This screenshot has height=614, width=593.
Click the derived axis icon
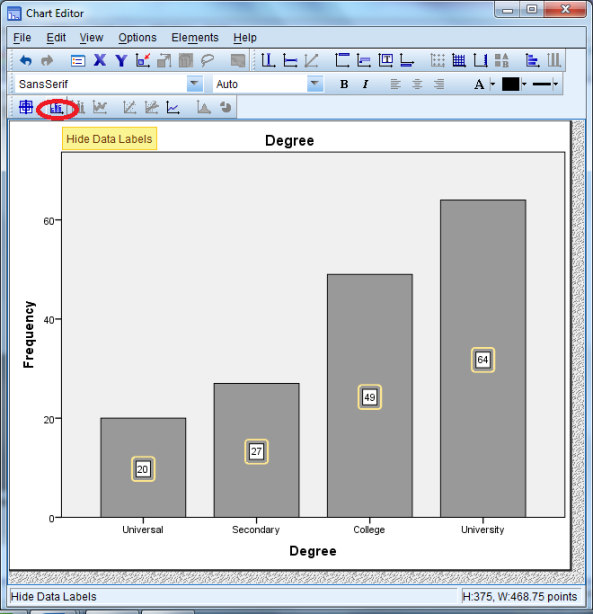[x=480, y=60]
